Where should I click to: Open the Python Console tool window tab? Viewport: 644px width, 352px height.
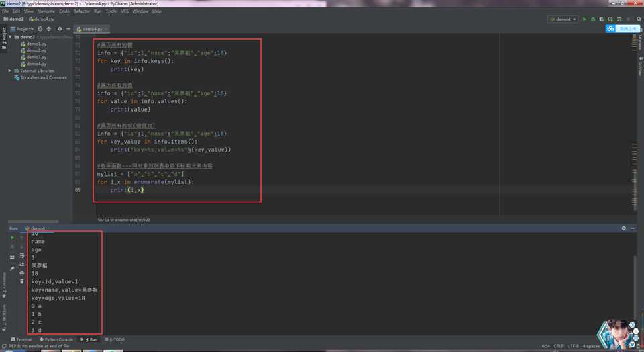click(x=56, y=339)
